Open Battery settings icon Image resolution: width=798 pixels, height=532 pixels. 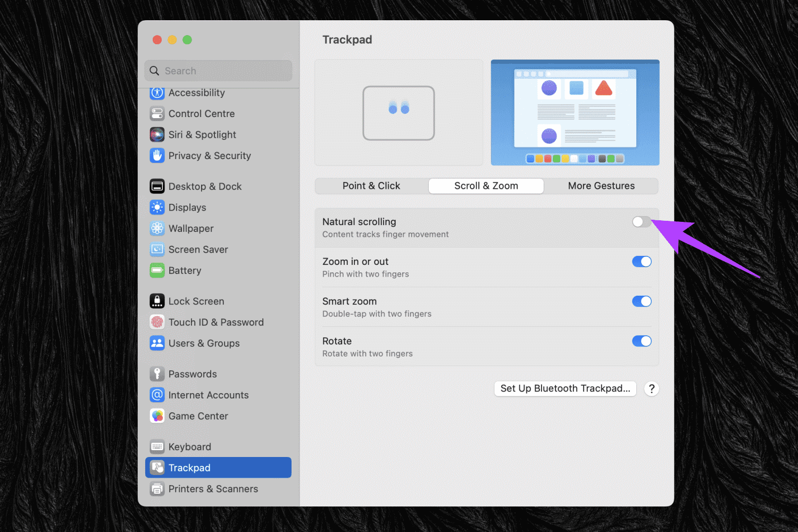157,271
